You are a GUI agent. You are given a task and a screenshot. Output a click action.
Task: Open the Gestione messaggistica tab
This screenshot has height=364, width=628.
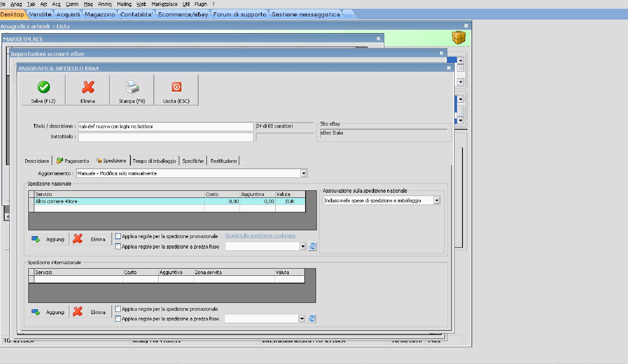(306, 15)
